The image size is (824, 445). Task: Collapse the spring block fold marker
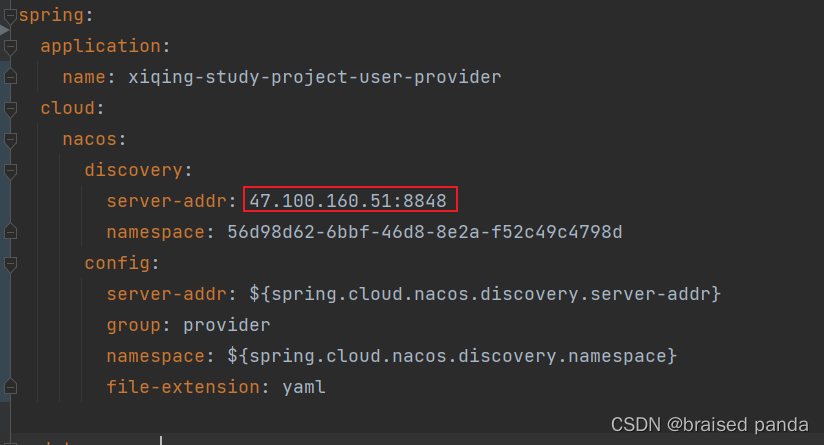[9, 16]
